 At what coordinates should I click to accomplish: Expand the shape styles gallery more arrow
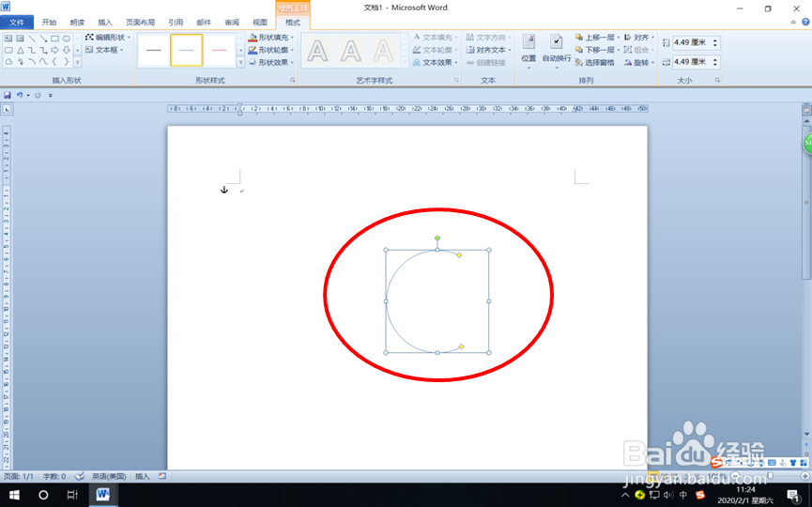[x=240, y=62]
